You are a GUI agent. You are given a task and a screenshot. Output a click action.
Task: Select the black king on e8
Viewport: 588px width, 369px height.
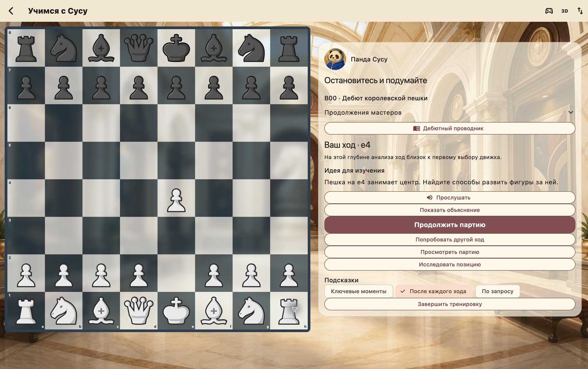[x=176, y=48]
